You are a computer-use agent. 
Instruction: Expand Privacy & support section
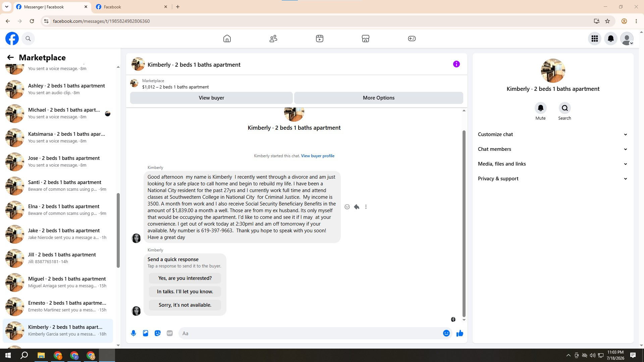coord(553,179)
